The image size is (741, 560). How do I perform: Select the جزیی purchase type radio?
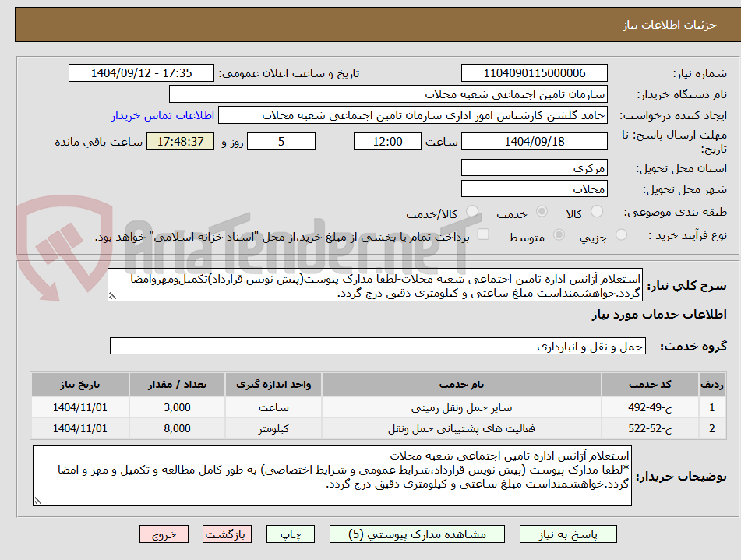621,234
